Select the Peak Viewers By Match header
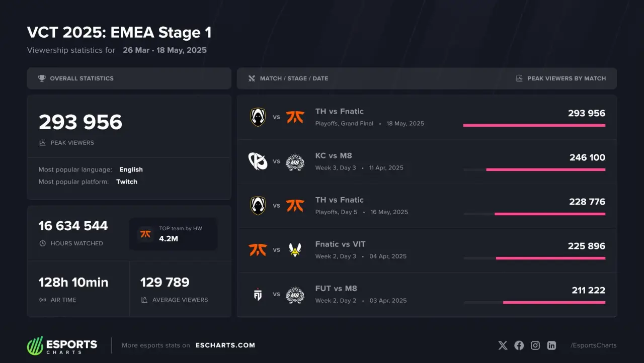Screen dimensions: 644x363 [567, 78]
